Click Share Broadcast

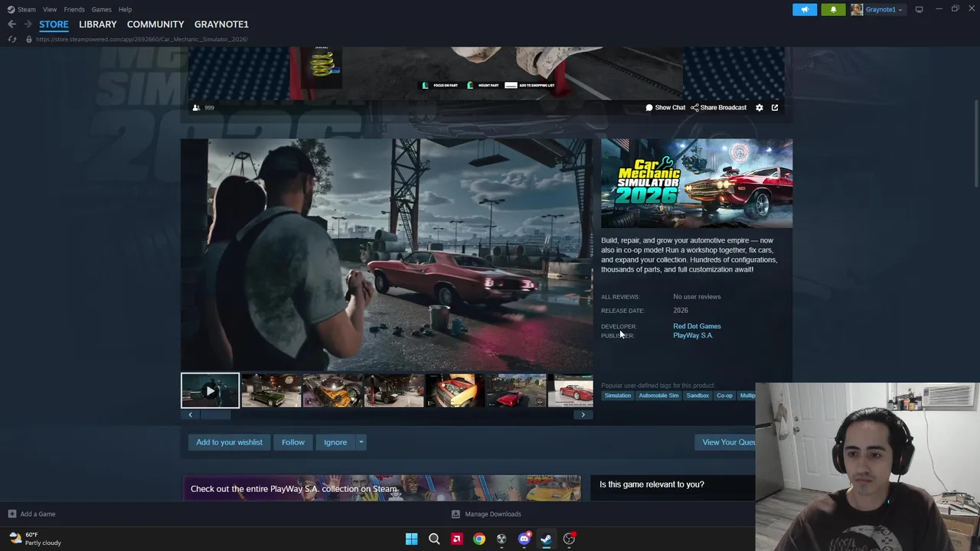(x=718, y=108)
